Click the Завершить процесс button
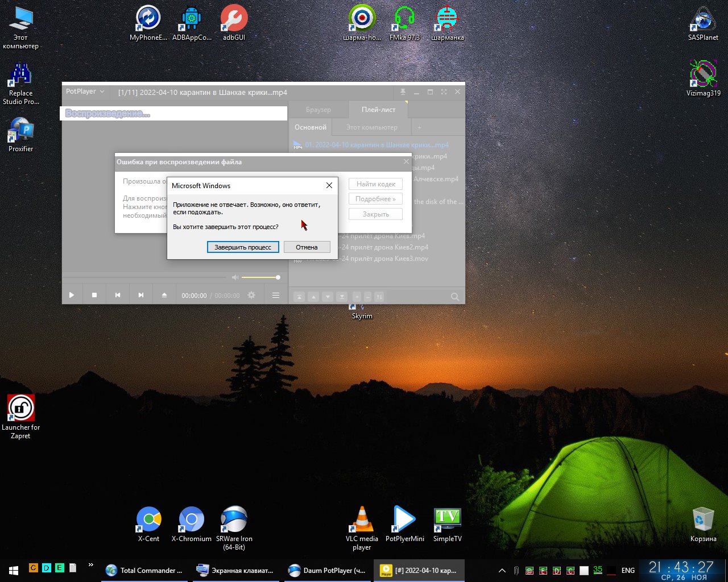Viewport: 728px width, 582px height. 243,247
